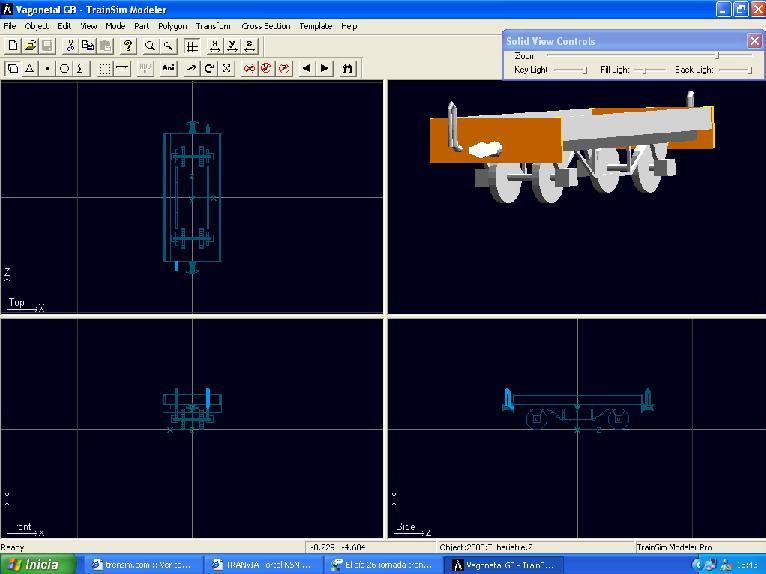This screenshot has height=574, width=766.
Task: Open the Cross Section menu
Action: (x=266, y=26)
